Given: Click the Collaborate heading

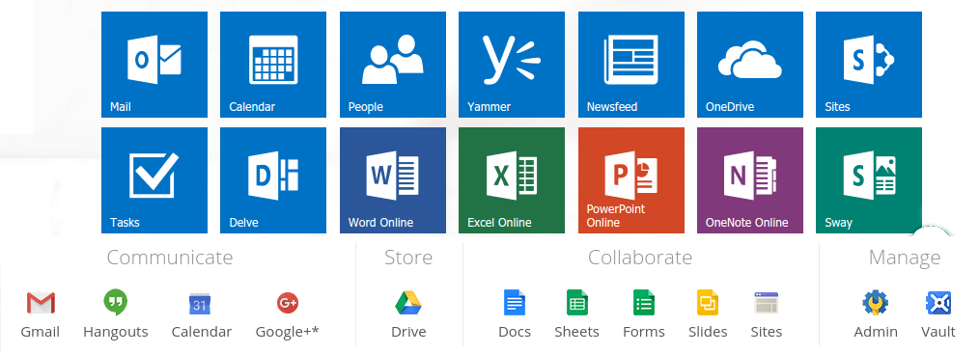Looking at the screenshot, I should (640, 258).
